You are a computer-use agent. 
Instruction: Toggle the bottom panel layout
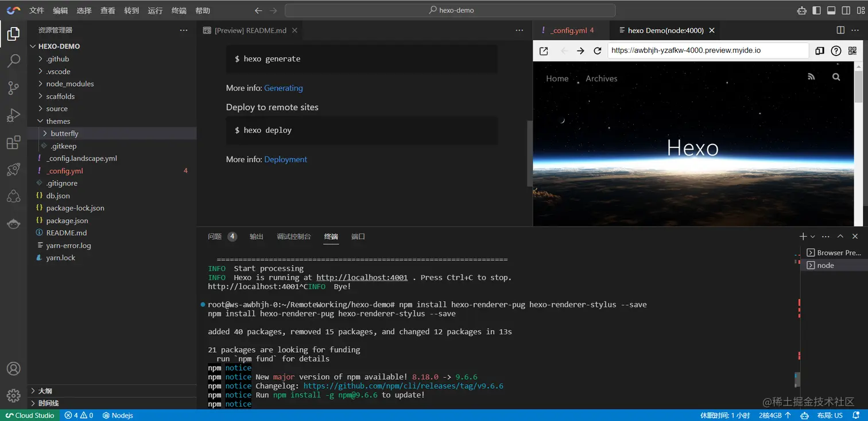point(831,10)
